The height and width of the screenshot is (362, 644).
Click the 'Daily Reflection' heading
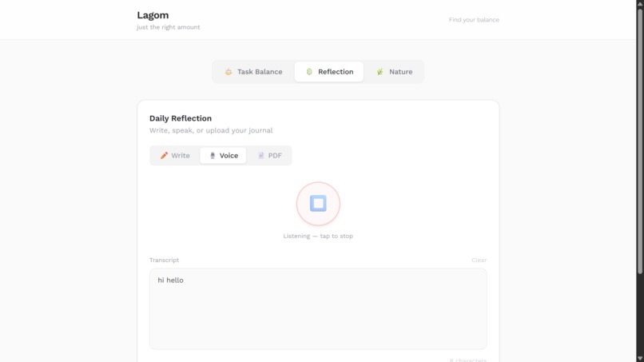pos(181,118)
